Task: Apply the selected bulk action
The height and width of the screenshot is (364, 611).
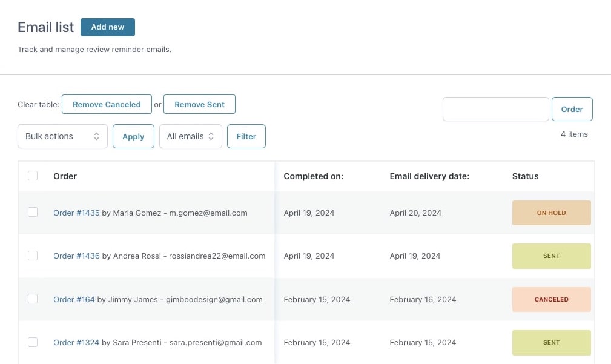Action: click(x=133, y=136)
